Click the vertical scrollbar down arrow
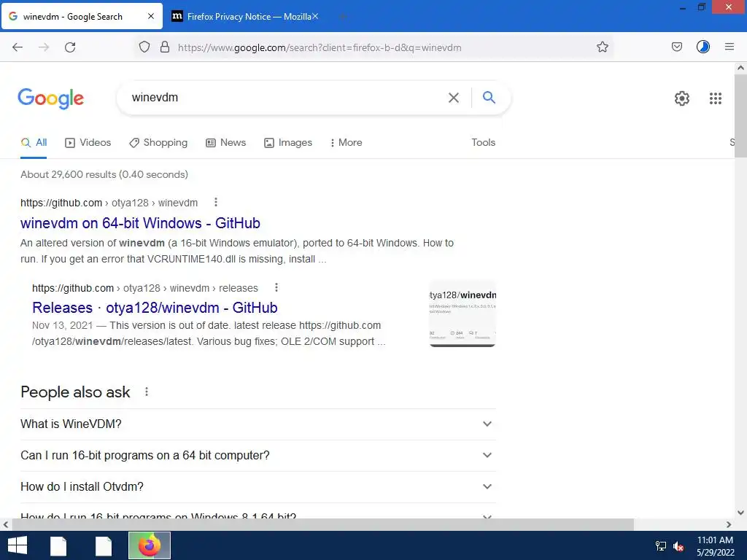Viewport: 747px width, 560px height. point(740,513)
